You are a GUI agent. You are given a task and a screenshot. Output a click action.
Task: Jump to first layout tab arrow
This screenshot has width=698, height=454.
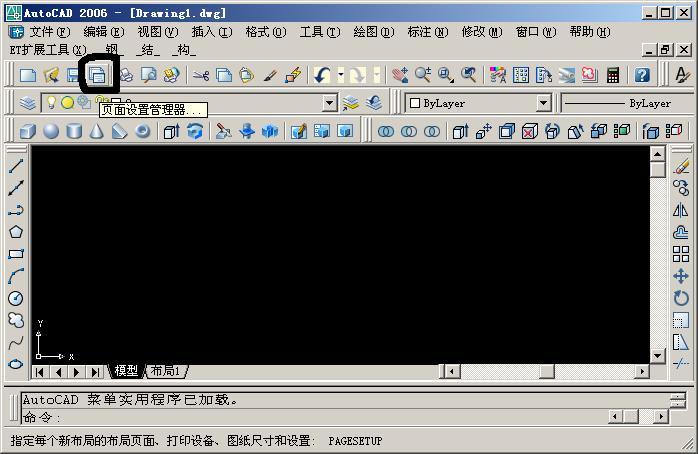pos(40,372)
